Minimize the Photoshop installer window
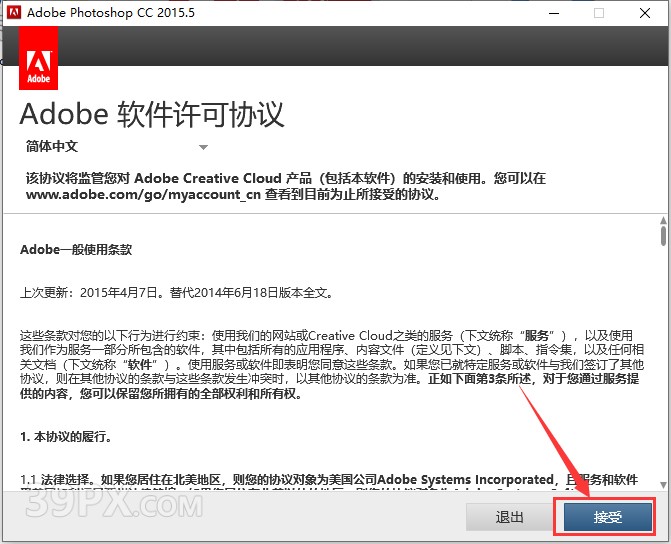This screenshot has width=671, height=544. click(553, 14)
